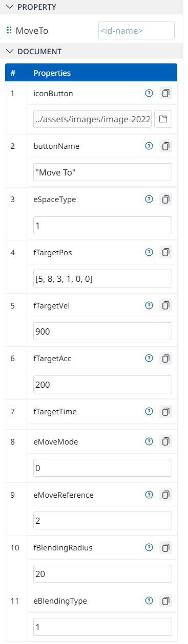This screenshot has width=188, height=644.
Task: Copy the fTargetAcc property
Action: coord(165,358)
